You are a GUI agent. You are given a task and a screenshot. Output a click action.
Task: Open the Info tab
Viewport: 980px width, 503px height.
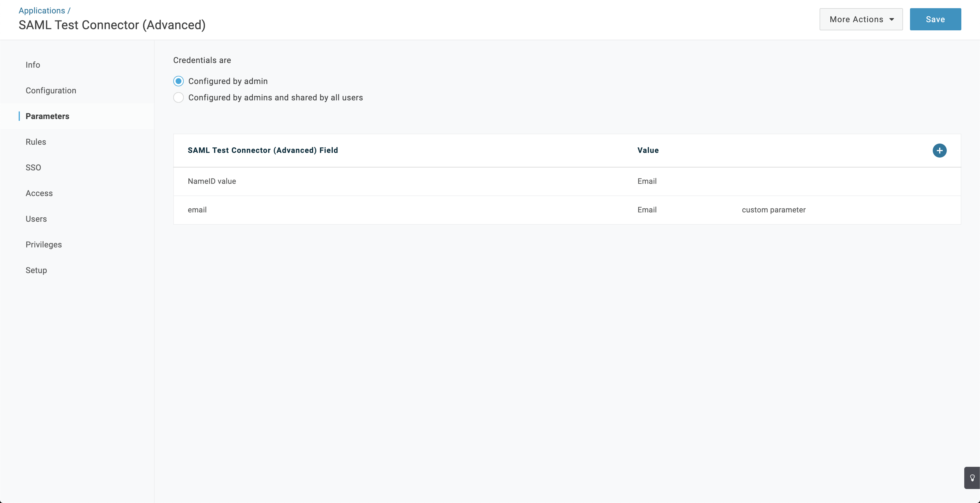pos(33,65)
